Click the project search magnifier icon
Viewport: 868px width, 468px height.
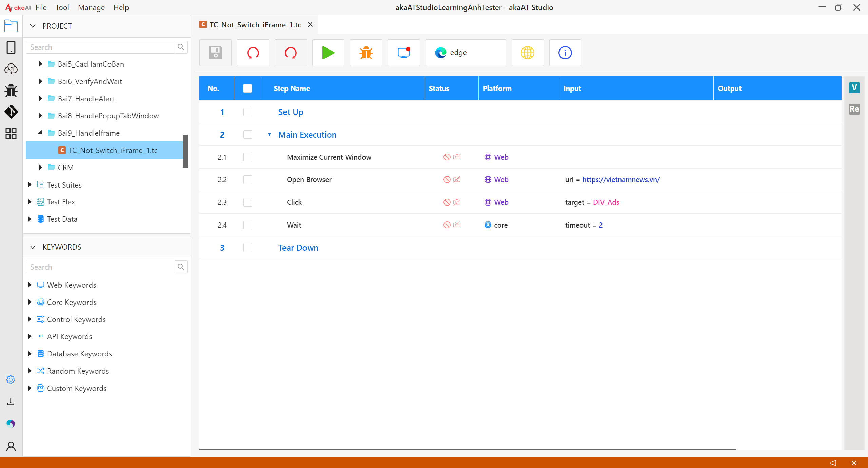coord(181,47)
